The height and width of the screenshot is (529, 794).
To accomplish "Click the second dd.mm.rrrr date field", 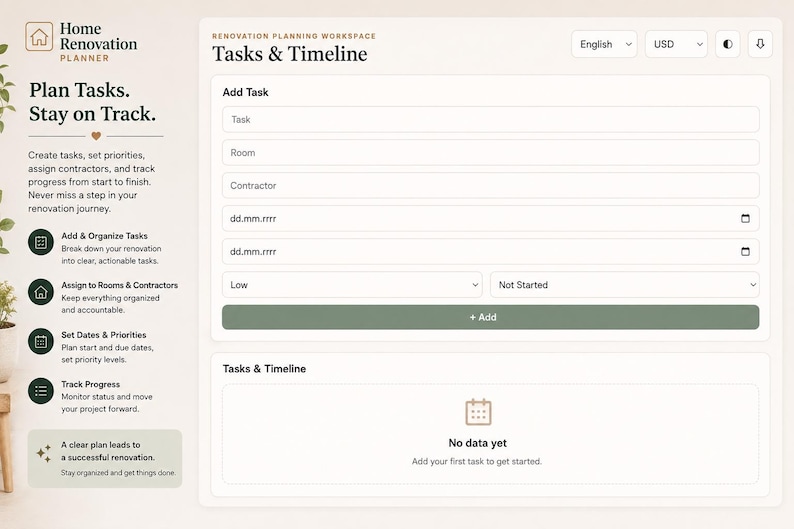I will [x=490, y=251].
